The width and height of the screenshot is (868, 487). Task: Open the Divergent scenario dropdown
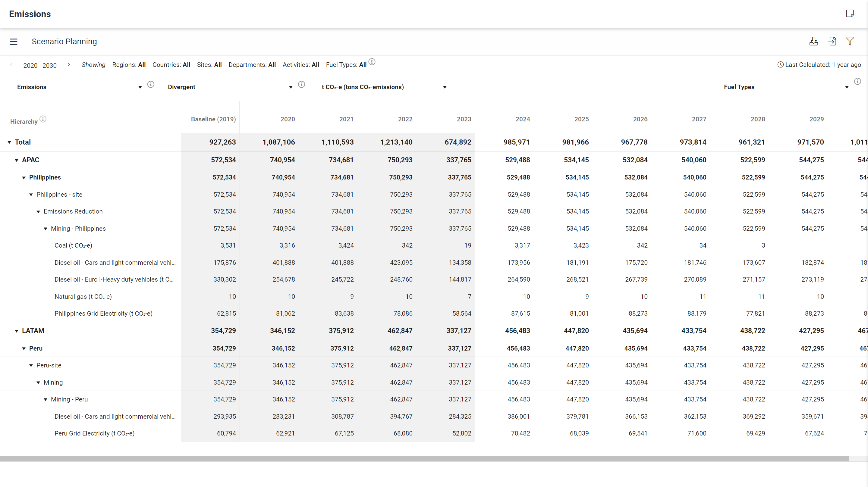click(291, 87)
